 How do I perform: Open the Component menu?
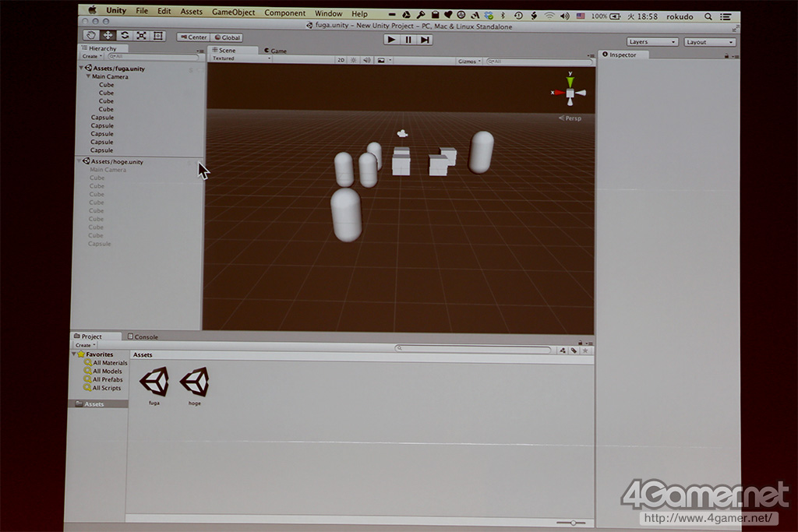(285, 12)
